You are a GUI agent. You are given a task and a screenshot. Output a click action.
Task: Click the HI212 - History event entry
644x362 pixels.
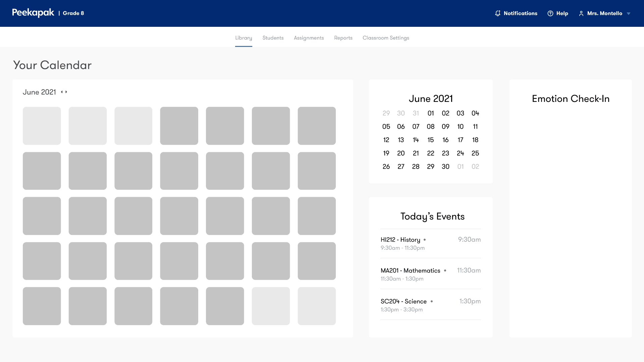400,240
